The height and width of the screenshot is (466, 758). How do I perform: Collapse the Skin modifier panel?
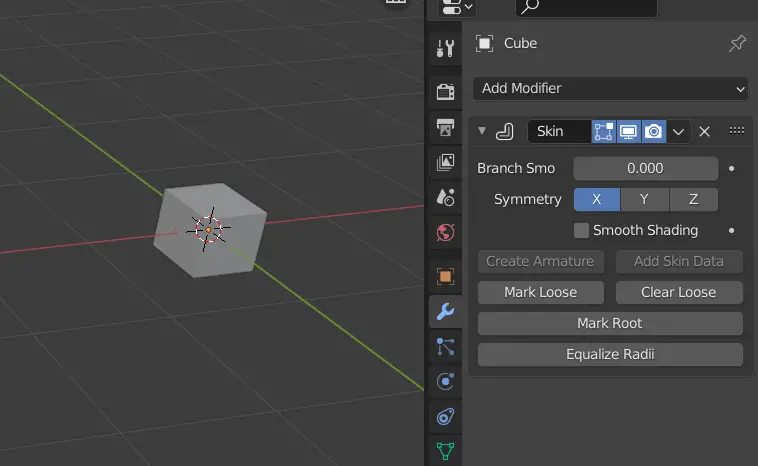point(481,131)
